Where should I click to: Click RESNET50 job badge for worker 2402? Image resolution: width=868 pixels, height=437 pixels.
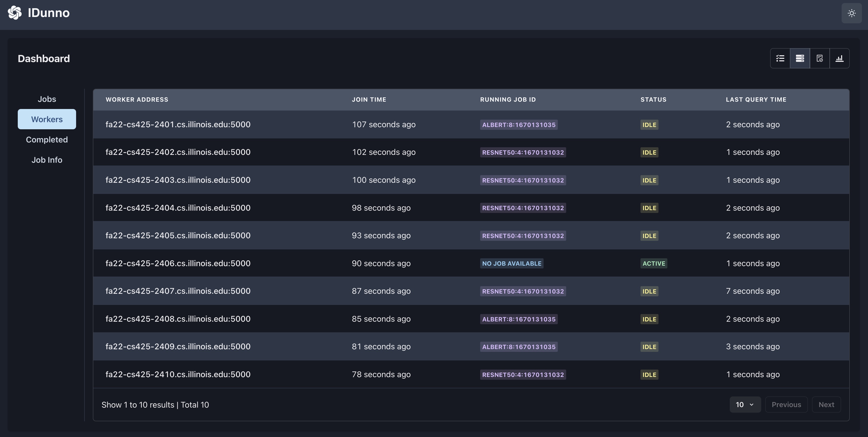[523, 153]
